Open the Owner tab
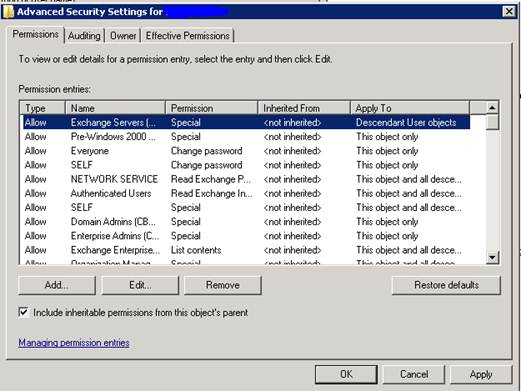The image size is (521, 391). tap(123, 36)
